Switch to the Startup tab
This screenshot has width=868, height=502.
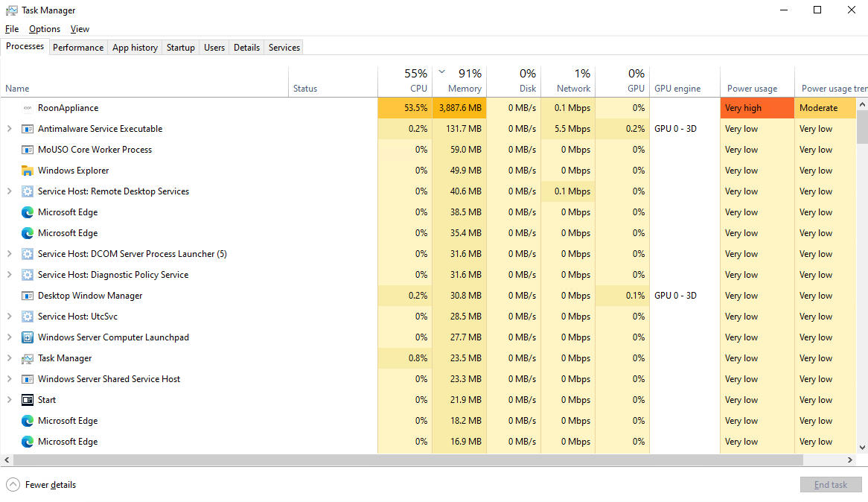click(x=180, y=48)
